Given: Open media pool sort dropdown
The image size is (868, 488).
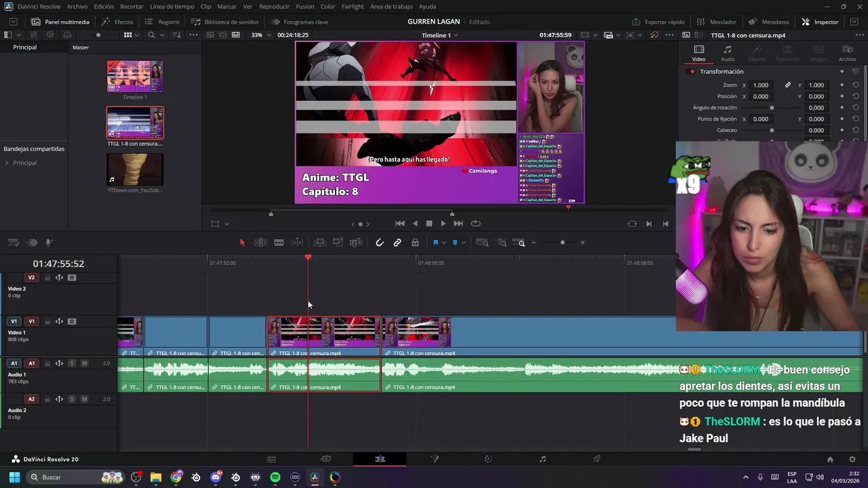Looking at the screenshot, I should coord(176,35).
